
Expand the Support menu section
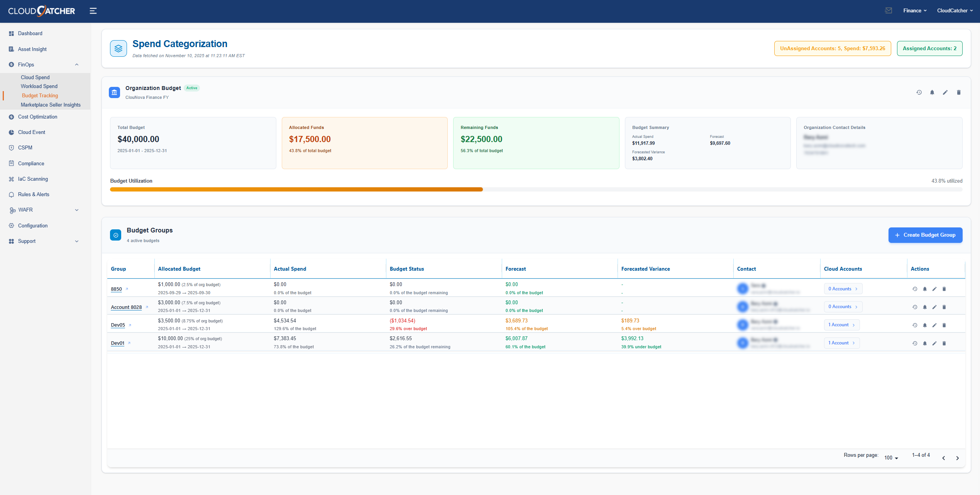click(77, 241)
